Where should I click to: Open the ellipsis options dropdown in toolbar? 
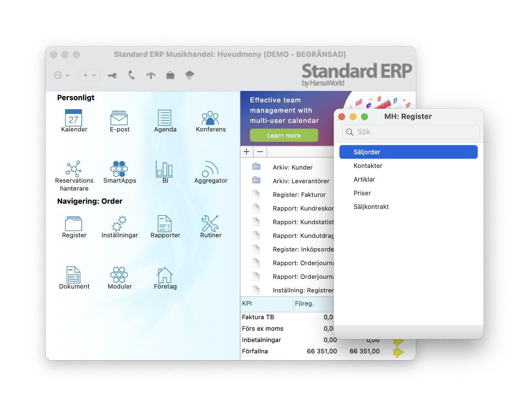click(x=62, y=75)
